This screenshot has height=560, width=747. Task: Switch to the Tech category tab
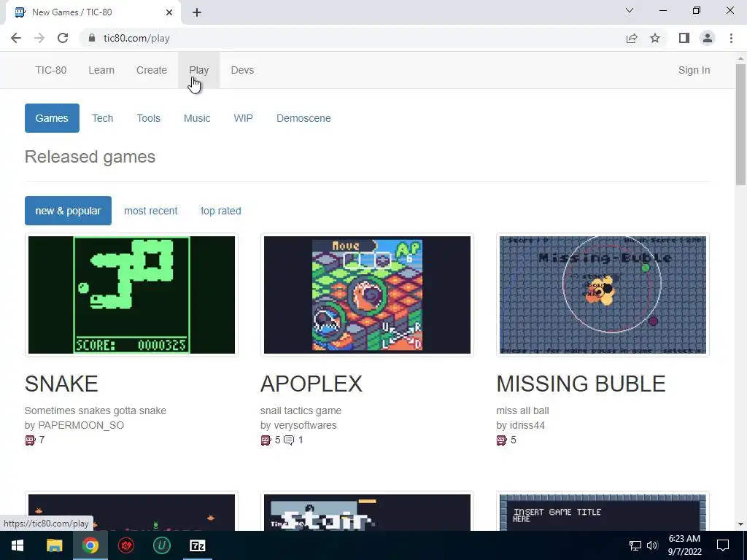click(x=102, y=118)
